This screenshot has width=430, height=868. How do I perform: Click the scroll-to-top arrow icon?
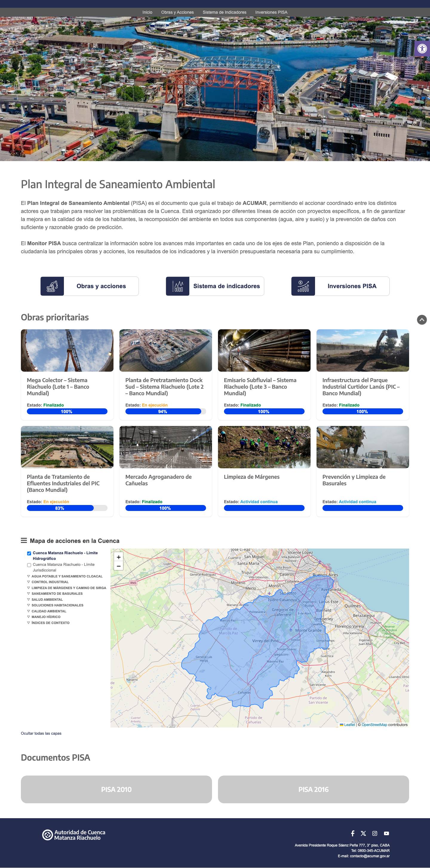422,320
